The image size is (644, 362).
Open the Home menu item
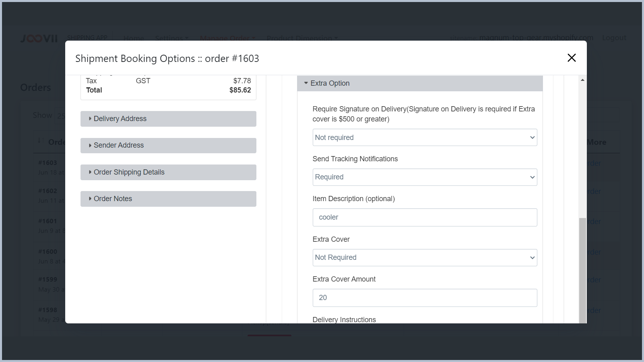click(x=134, y=38)
